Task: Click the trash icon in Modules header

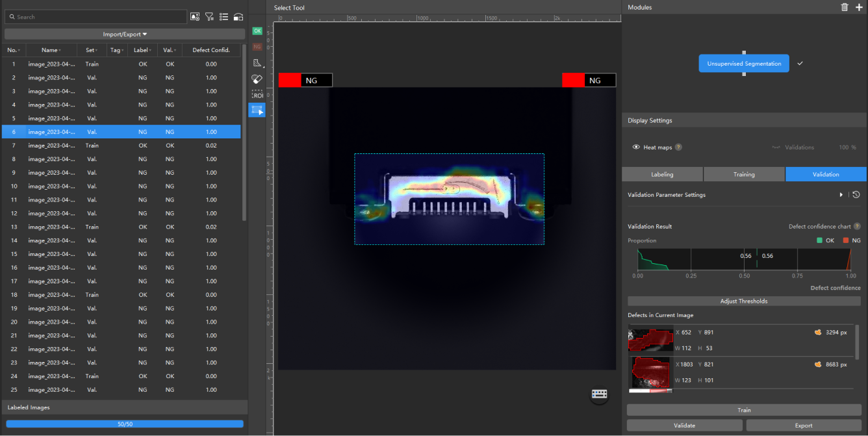Action: point(845,7)
